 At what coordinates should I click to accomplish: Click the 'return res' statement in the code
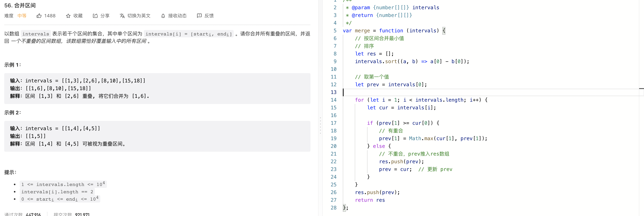[x=370, y=200]
